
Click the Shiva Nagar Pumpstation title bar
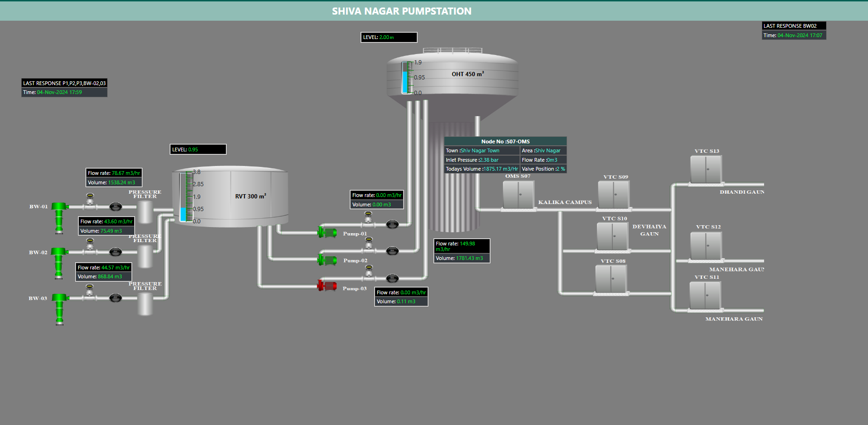click(402, 11)
